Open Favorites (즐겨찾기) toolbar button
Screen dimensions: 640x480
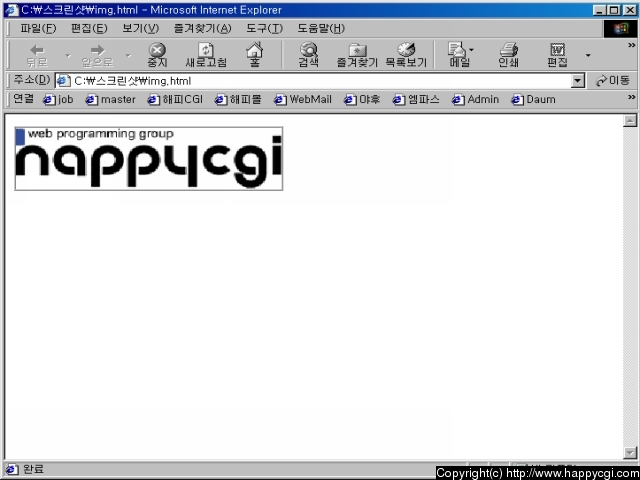(x=358, y=55)
